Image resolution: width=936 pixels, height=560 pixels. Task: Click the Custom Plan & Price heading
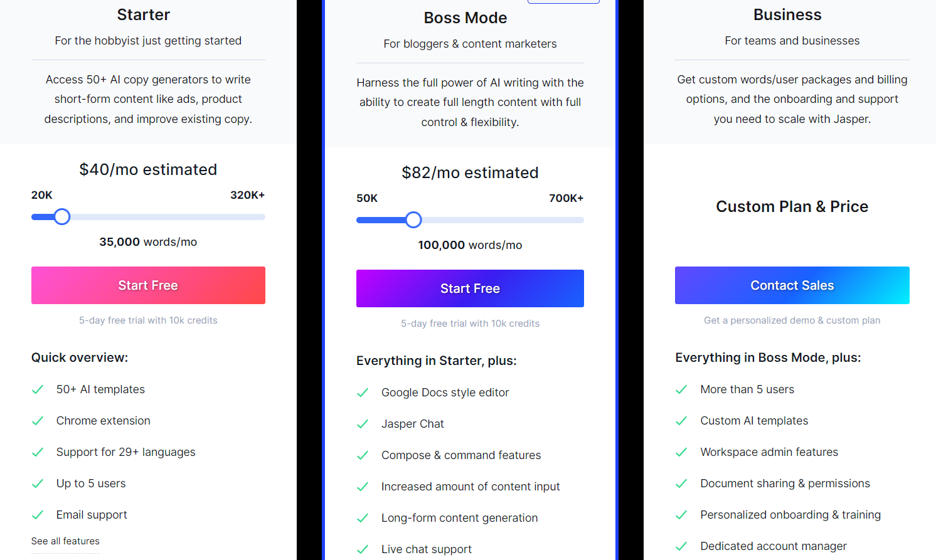point(792,206)
